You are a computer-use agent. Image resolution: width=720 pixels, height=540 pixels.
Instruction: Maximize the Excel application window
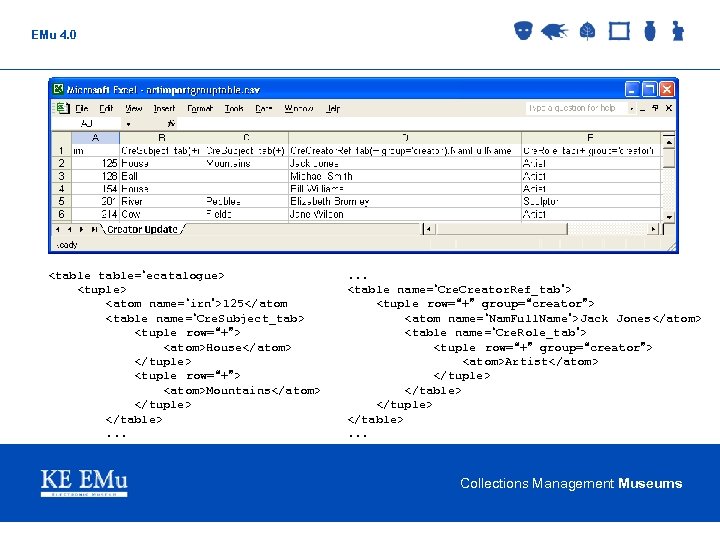point(649,89)
